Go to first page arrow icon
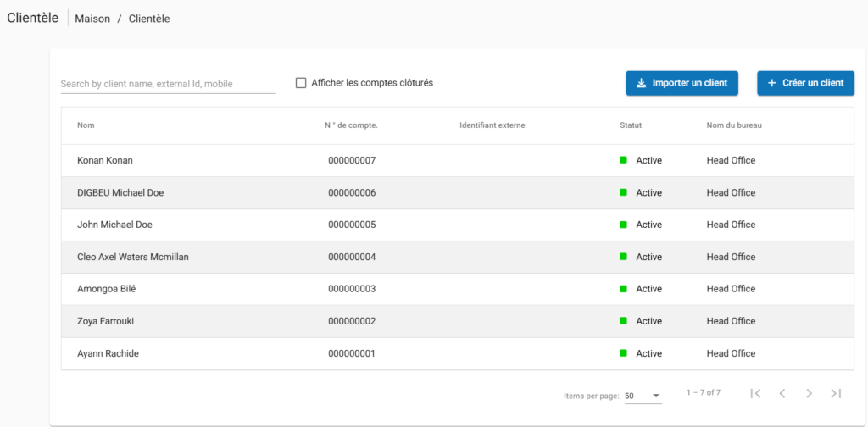The width and height of the screenshot is (868, 427). pos(755,393)
